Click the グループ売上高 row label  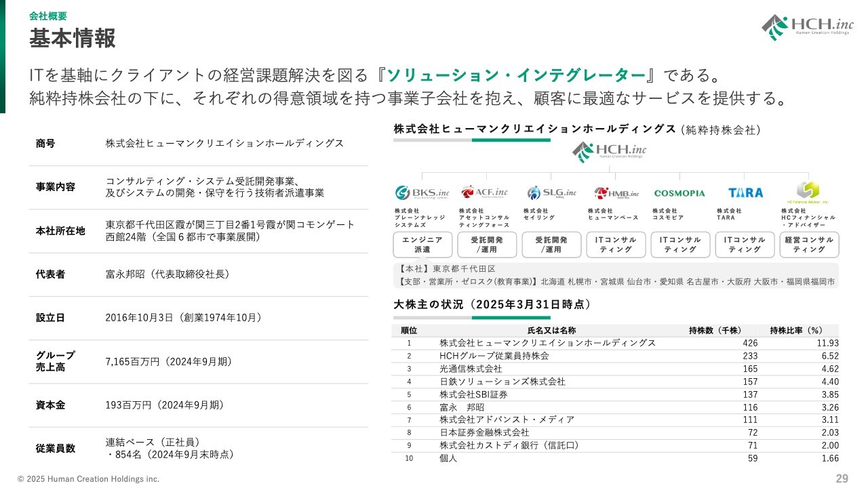click(x=55, y=361)
